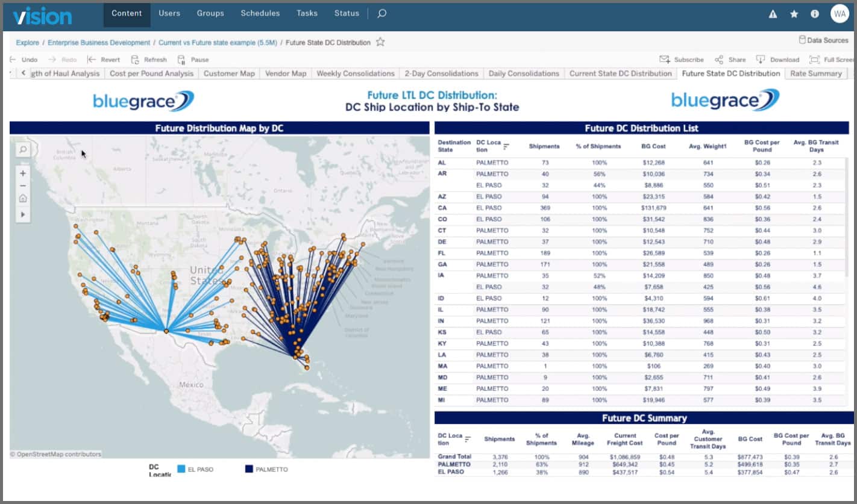Zoom in on the map with plus

(23, 173)
